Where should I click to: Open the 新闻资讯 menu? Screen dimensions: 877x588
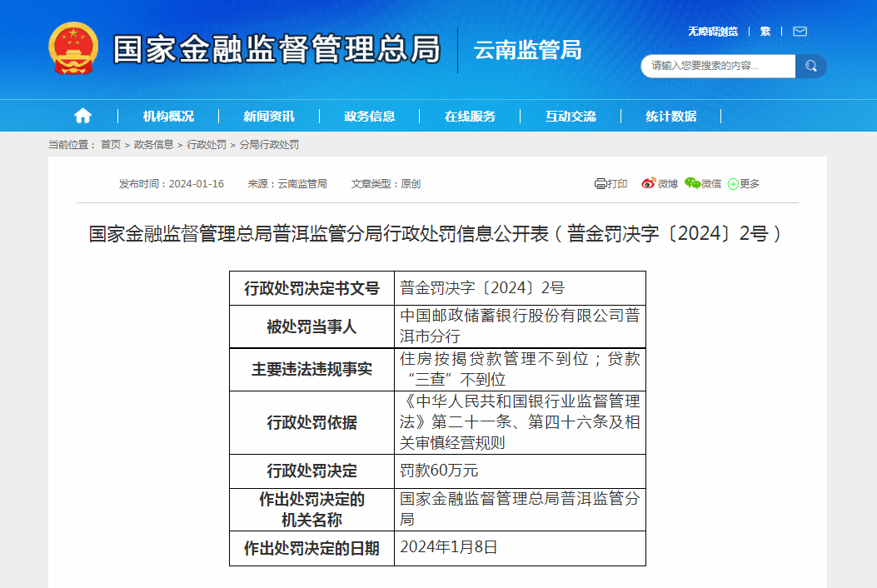click(x=269, y=117)
